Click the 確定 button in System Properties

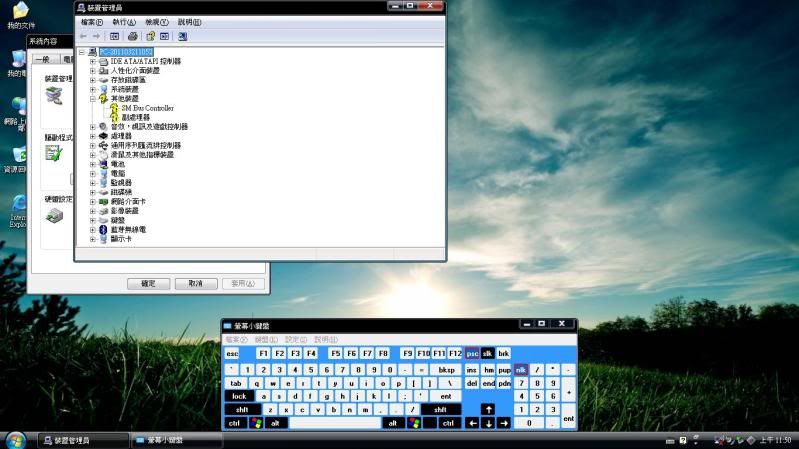(148, 284)
